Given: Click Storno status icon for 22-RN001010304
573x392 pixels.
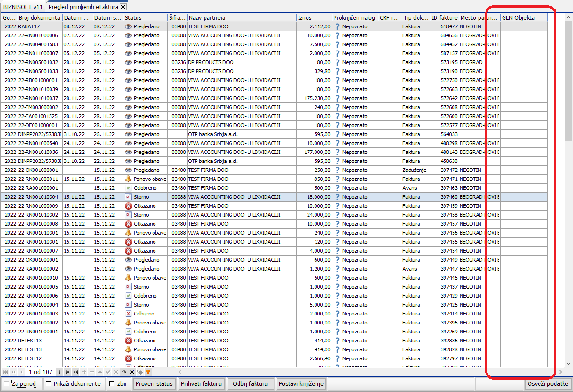Looking at the screenshot, I should pos(128,197).
